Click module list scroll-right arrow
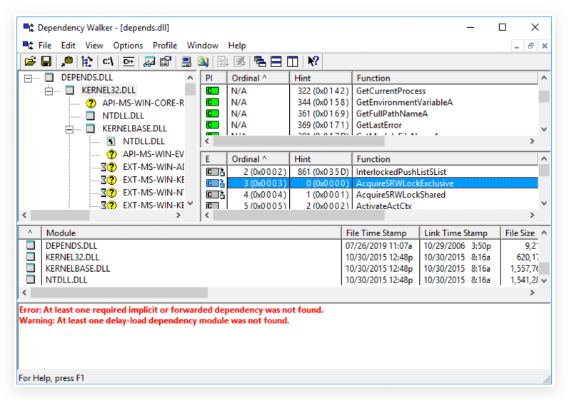570x402 pixels. pos(532,292)
